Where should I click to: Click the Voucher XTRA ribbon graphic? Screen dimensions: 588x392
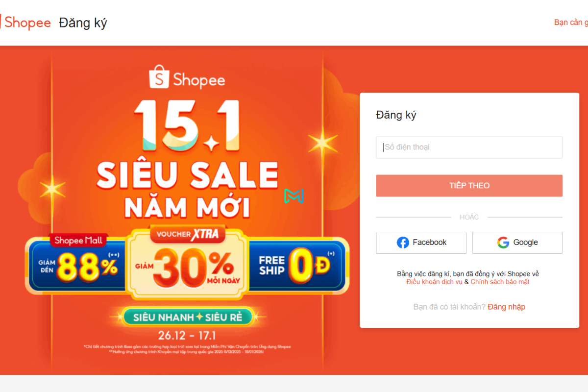pos(188,234)
